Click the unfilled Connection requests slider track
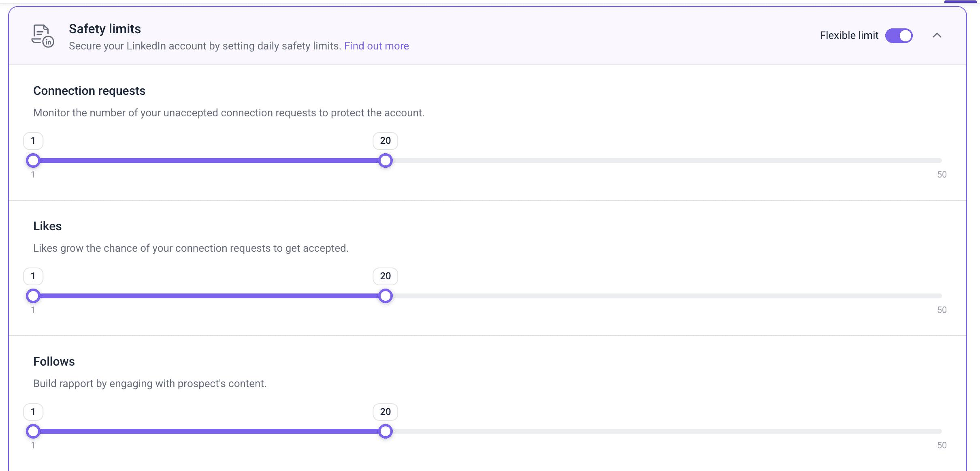 tap(664, 161)
